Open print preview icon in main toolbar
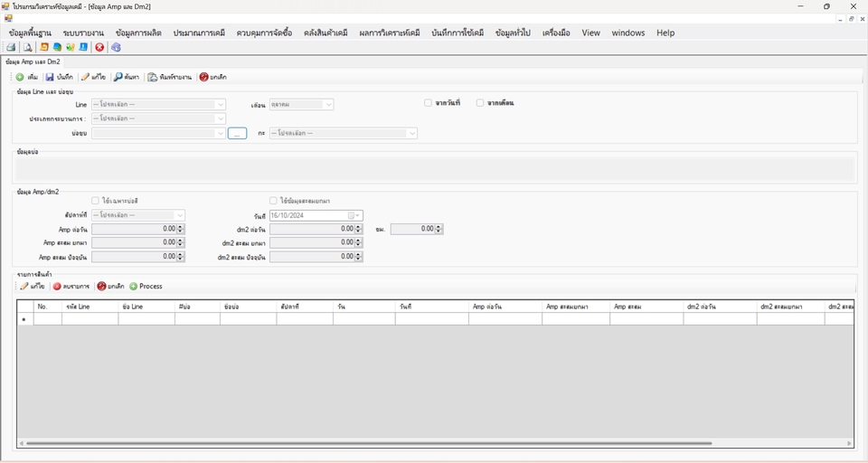This screenshot has height=463, width=868. tap(27, 47)
